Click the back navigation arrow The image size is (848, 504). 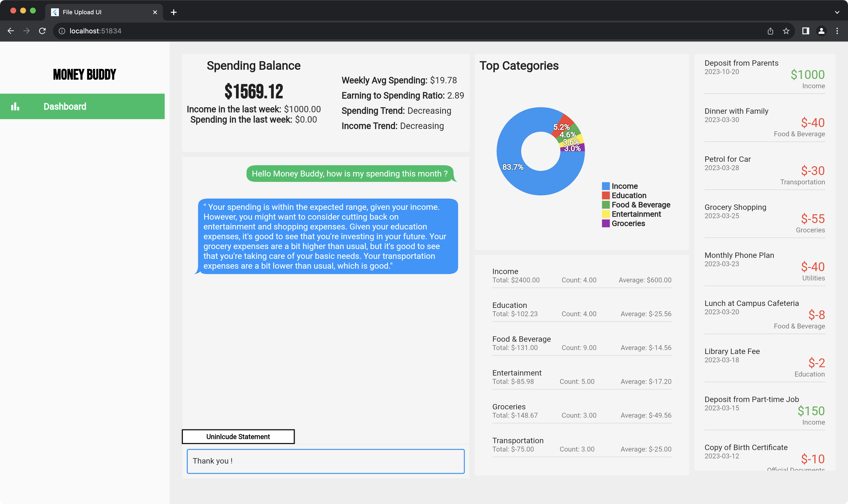[x=11, y=31]
